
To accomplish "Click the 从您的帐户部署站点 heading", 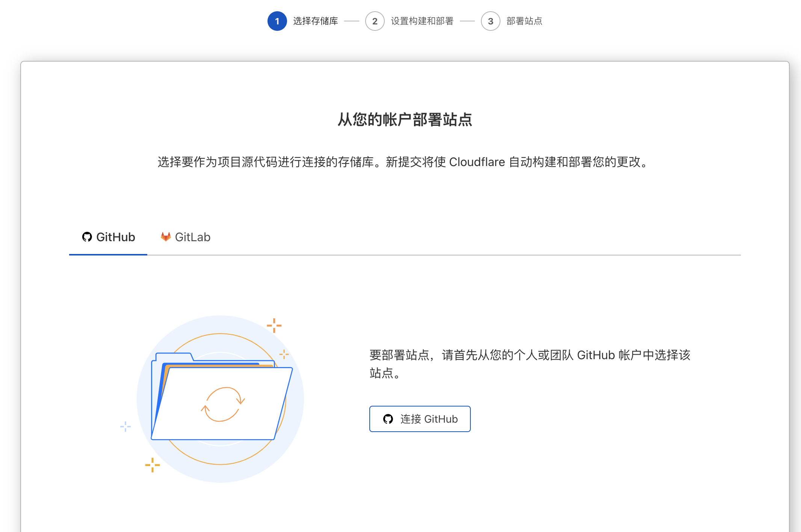I will [405, 120].
